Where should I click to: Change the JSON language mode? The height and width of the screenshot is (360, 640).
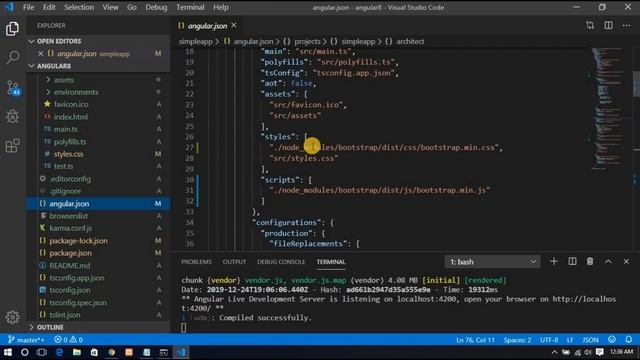pos(590,340)
